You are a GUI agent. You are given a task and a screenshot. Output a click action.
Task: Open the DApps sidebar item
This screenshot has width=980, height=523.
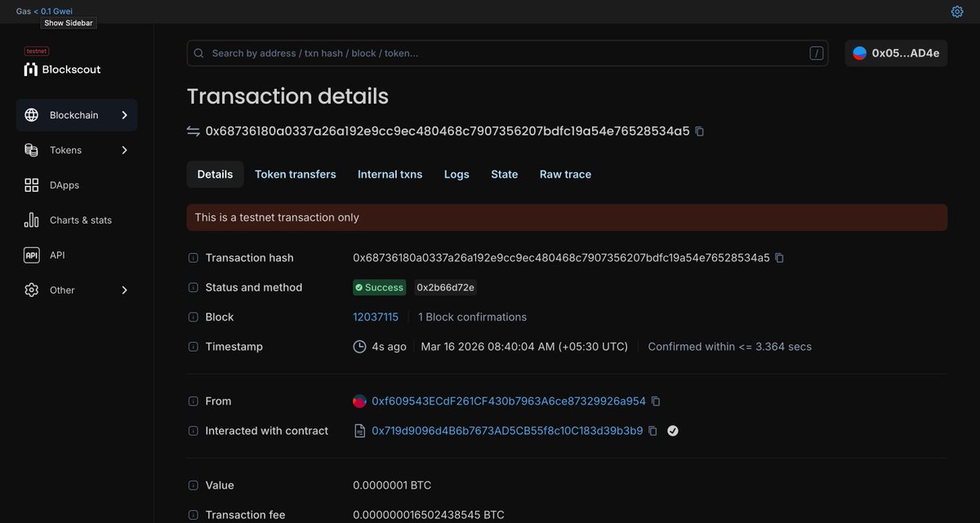77,185
